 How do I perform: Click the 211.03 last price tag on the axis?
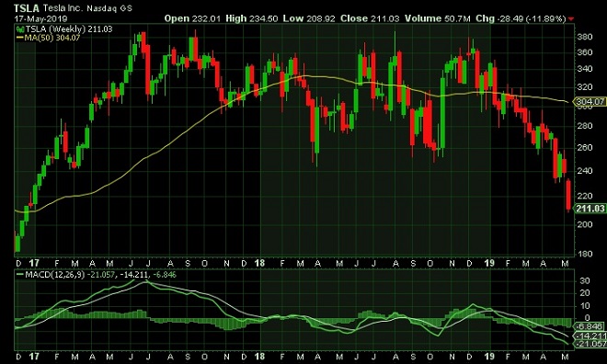point(590,209)
